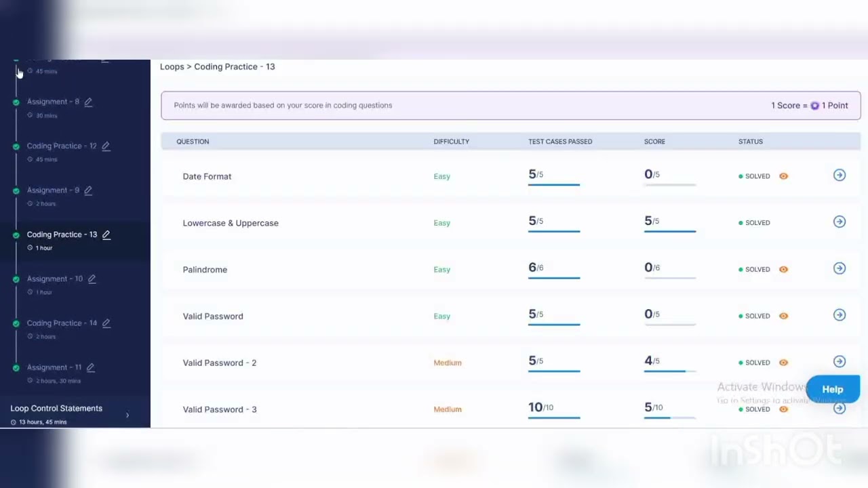Open arrow icon for Lowercase & Uppercase row
This screenshot has height=488, width=868.
click(840, 222)
